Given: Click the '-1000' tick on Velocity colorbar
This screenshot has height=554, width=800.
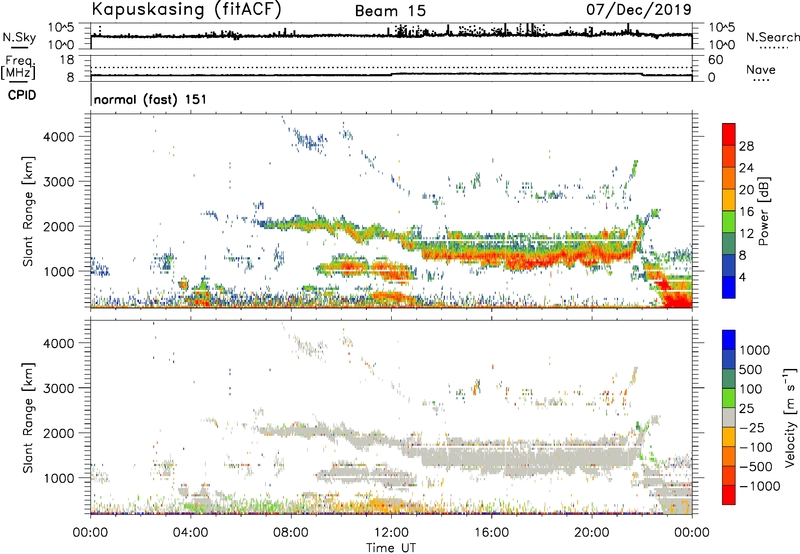Looking at the screenshot, I should point(760,486).
